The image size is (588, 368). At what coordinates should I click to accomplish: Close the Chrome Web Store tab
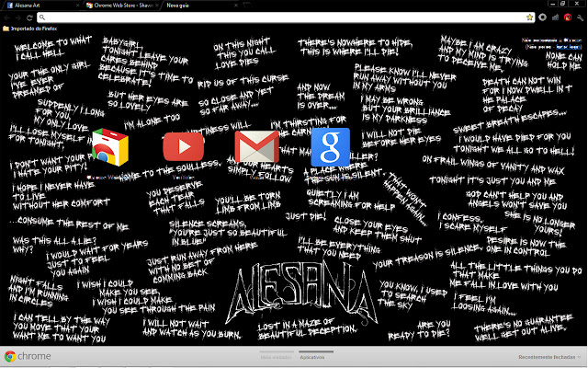[x=157, y=6]
